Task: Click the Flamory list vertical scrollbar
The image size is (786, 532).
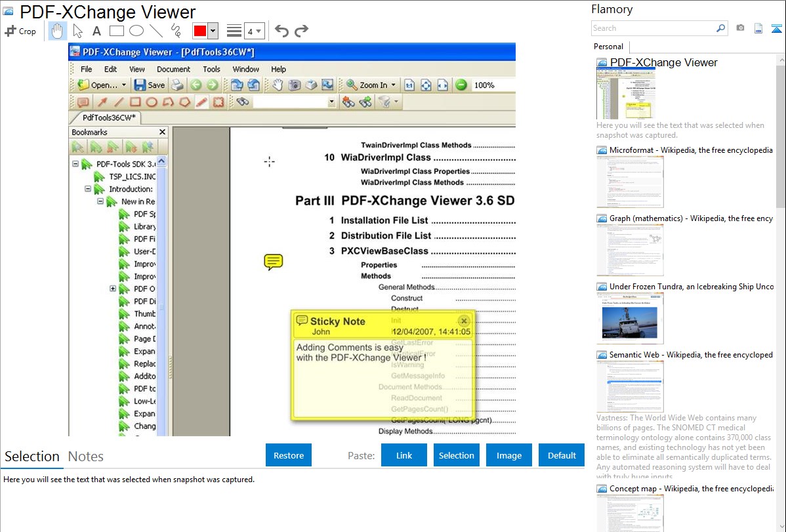Action: click(781, 135)
